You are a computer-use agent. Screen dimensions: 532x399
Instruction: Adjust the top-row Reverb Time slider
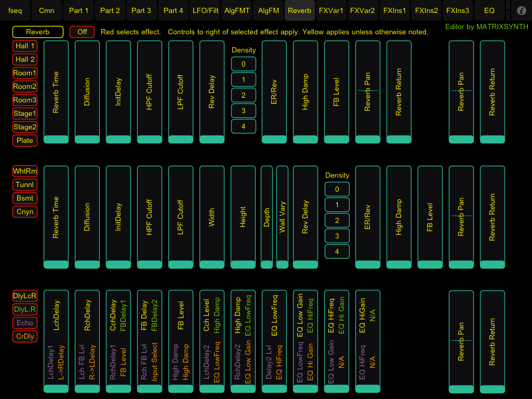click(56, 92)
